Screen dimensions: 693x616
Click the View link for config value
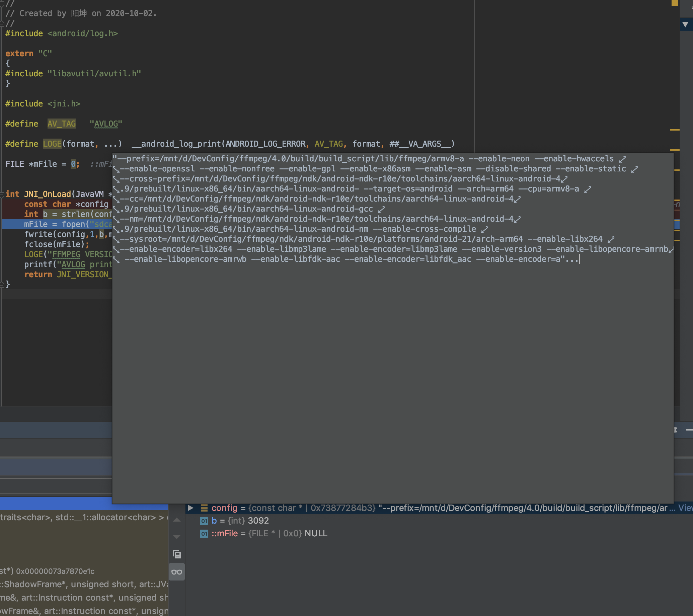click(685, 508)
